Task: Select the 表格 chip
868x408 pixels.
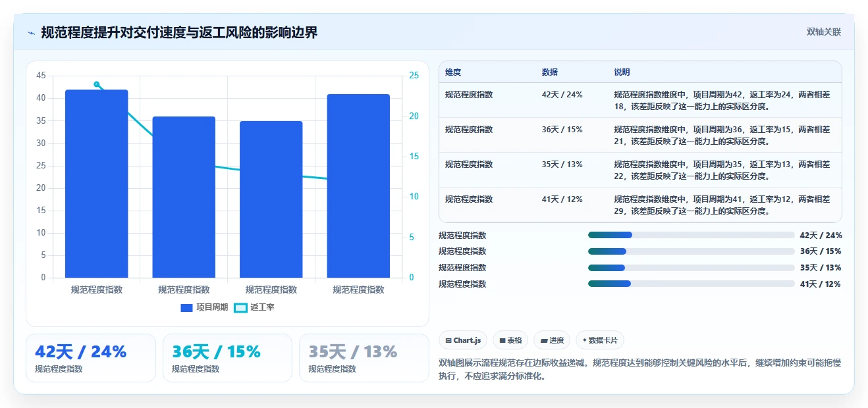Action: (x=510, y=340)
